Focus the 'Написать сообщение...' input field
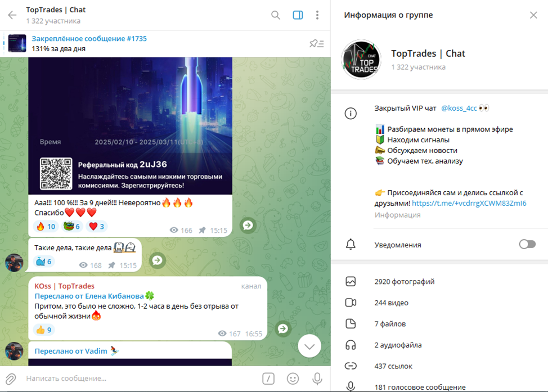 coord(140,379)
